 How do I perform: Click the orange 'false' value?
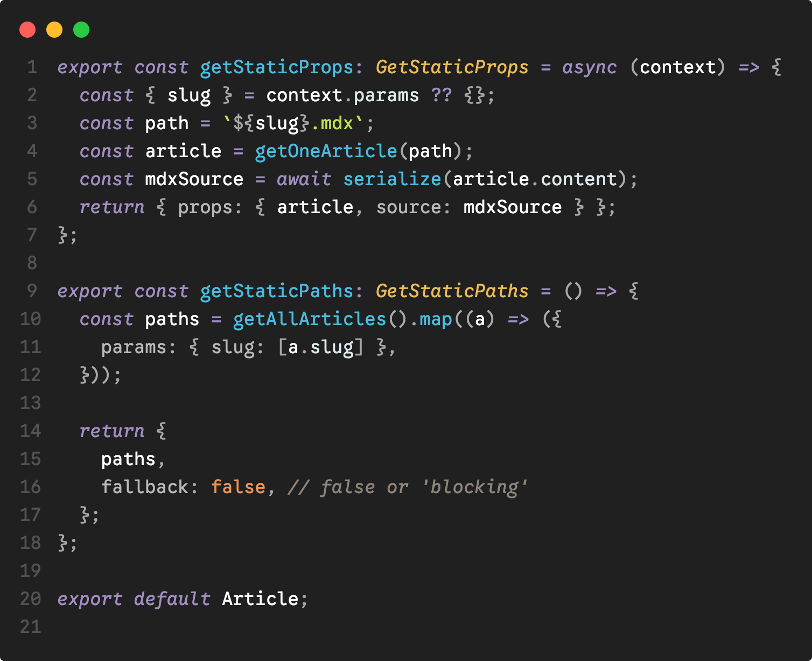click(x=239, y=487)
